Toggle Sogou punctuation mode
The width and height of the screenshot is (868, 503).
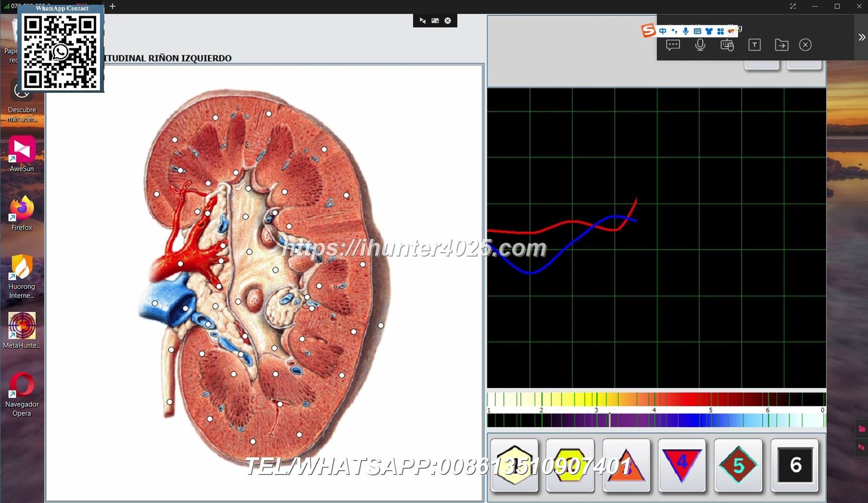(674, 31)
